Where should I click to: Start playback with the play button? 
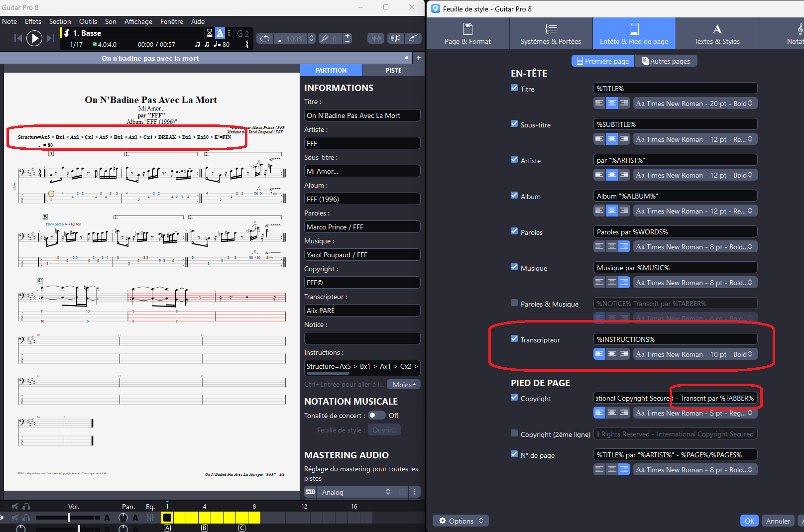pos(34,38)
